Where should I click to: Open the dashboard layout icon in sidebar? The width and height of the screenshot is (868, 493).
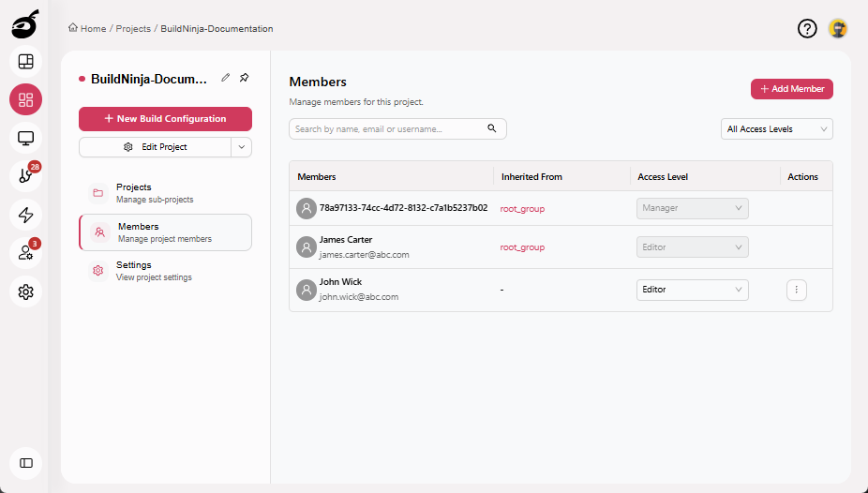pos(25,62)
